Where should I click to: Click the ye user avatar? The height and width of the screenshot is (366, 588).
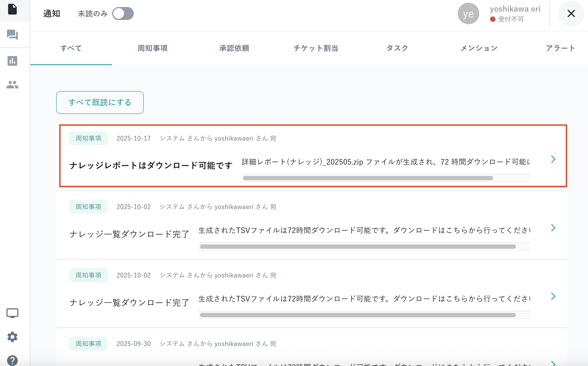pos(468,14)
